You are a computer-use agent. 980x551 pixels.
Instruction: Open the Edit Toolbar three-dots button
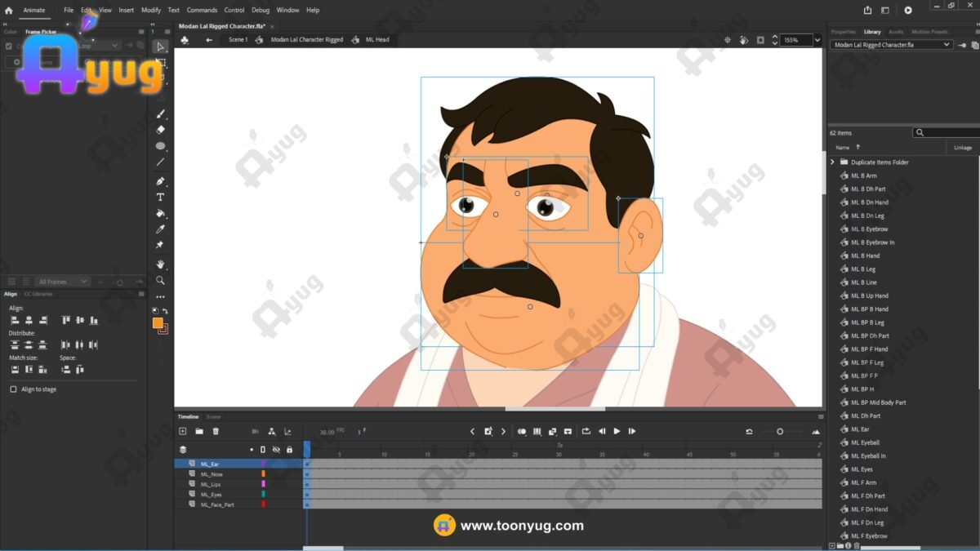pyautogui.click(x=160, y=297)
